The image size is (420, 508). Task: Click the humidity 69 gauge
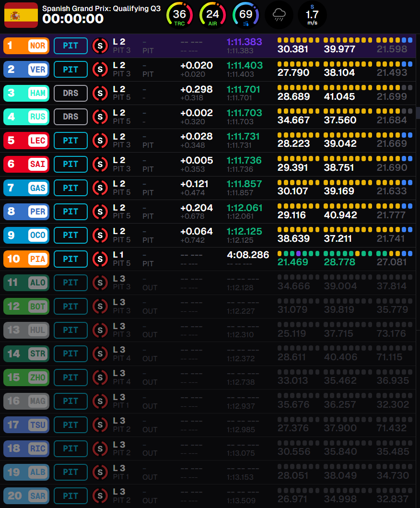point(246,15)
